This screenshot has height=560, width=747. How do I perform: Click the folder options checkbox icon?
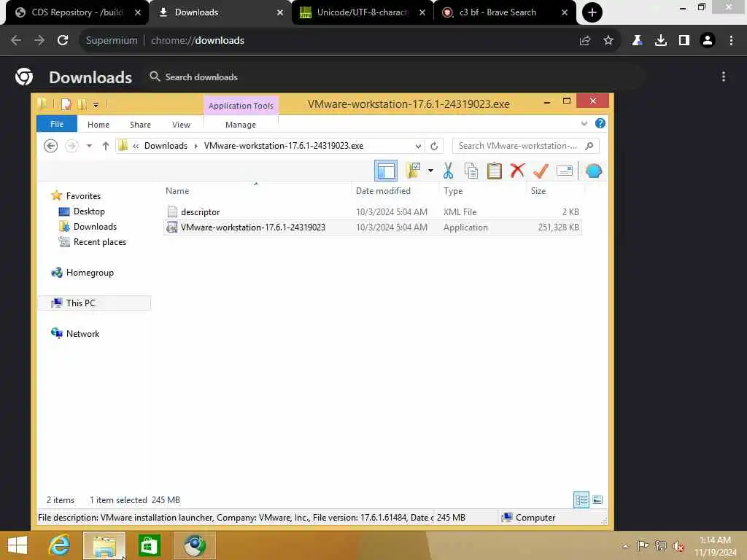coord(413,171)
